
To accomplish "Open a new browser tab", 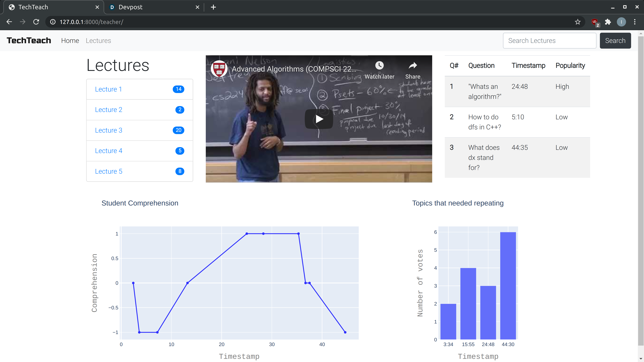I will (213, 7).
